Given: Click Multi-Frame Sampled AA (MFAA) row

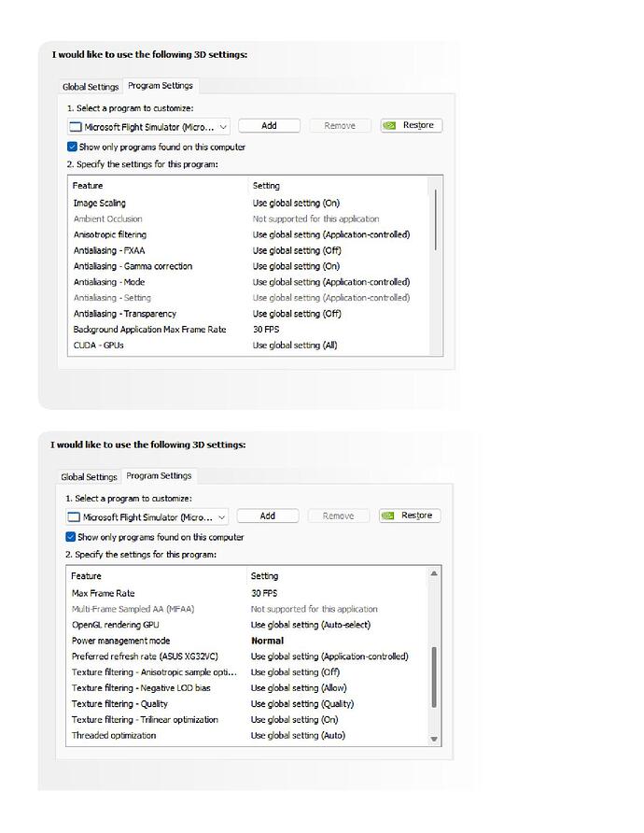Looking at the screenshot, I should coord(246,609).
